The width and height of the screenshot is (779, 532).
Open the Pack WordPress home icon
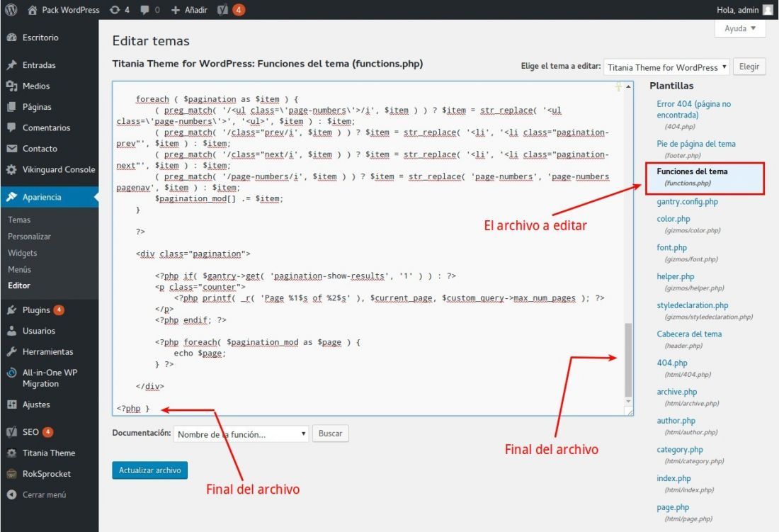[33, 10]
